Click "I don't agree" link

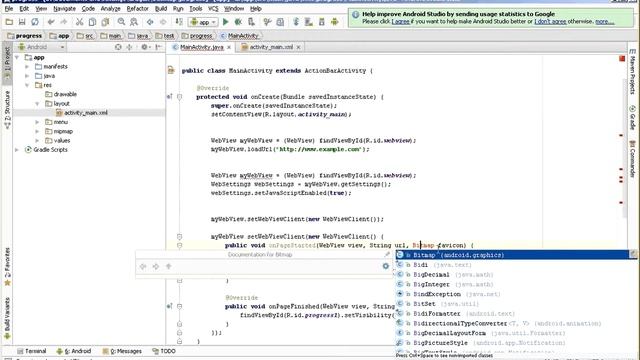[x=550, y=21]
